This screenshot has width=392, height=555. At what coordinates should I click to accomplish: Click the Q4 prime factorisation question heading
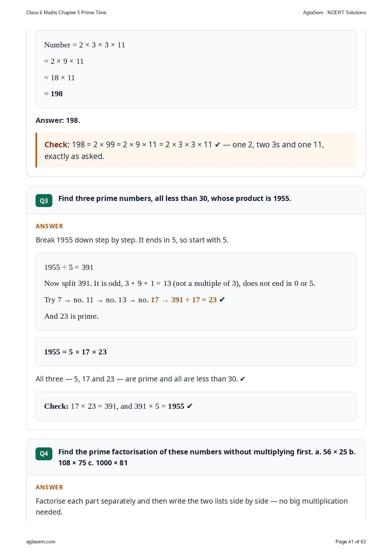(207, 457)
